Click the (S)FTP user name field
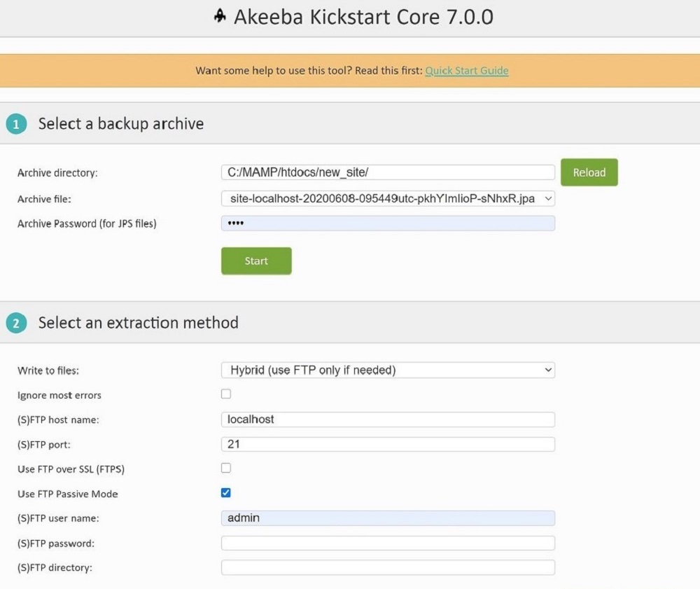 coord(388,518)
